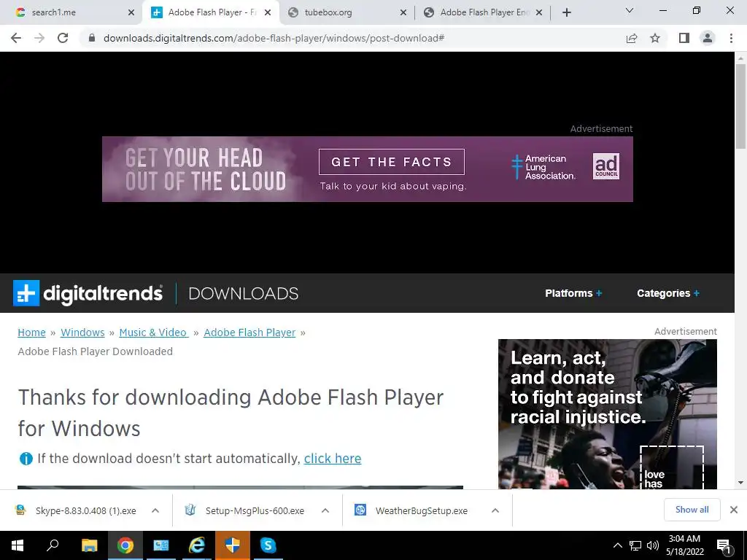Open the taskbar app beside Chrome
Viewport: 747px width, 560px height.
tap(160, 545)
